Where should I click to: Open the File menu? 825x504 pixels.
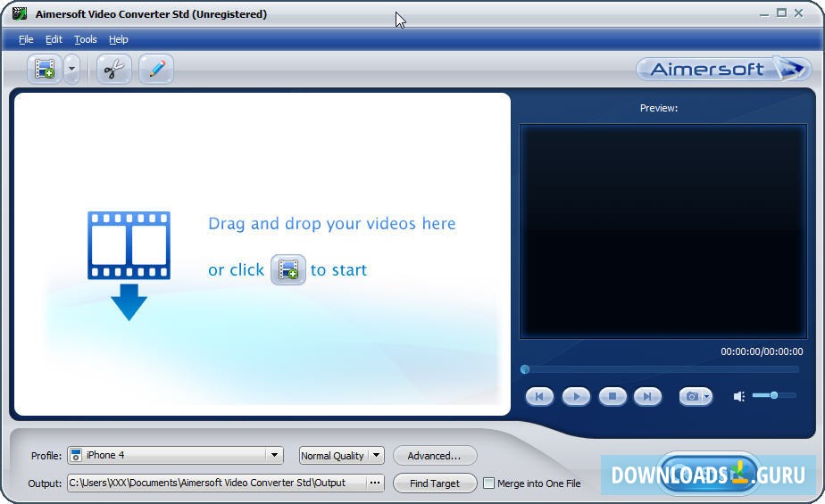pos(26,39)
